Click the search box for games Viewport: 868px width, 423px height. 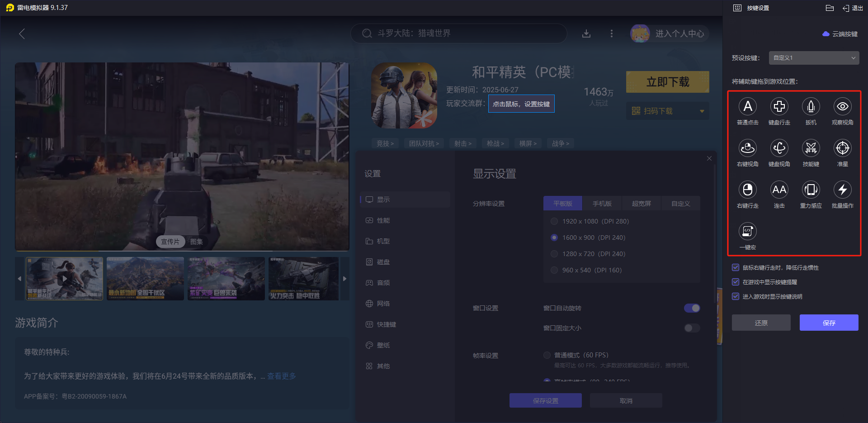pos(458,33)
